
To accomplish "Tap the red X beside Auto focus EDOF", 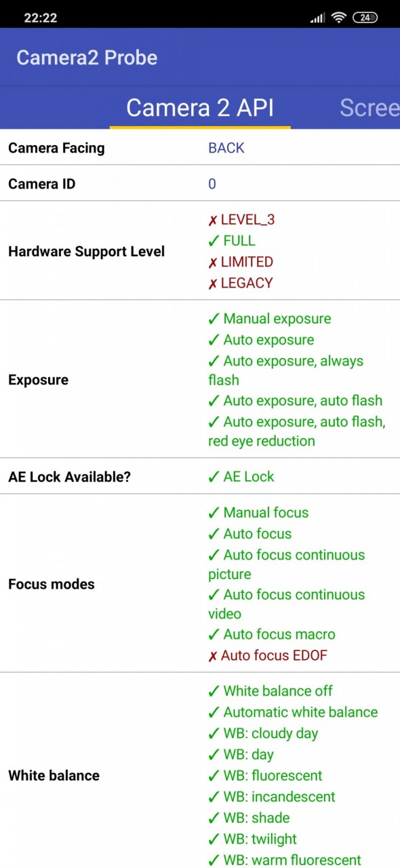I will pyautogui.click(x=213, y=656).
